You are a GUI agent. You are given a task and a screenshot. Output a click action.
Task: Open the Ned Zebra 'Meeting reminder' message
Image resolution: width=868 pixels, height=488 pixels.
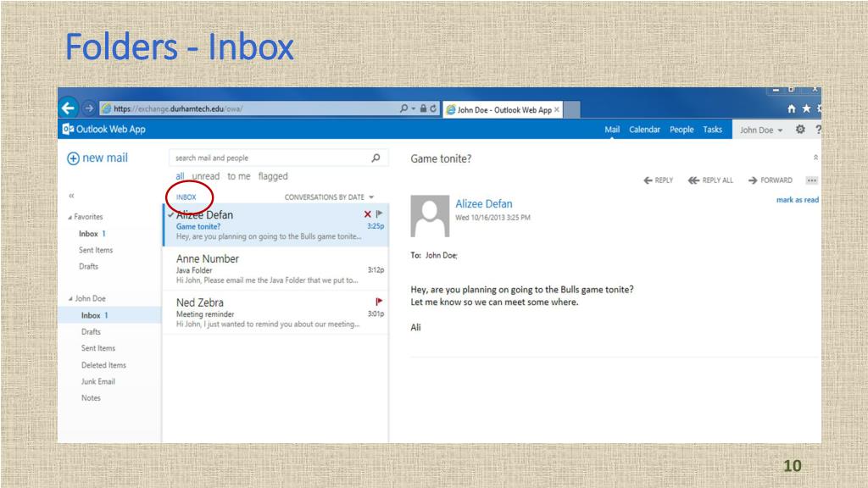pyautogui.click(x=275, y=313)
